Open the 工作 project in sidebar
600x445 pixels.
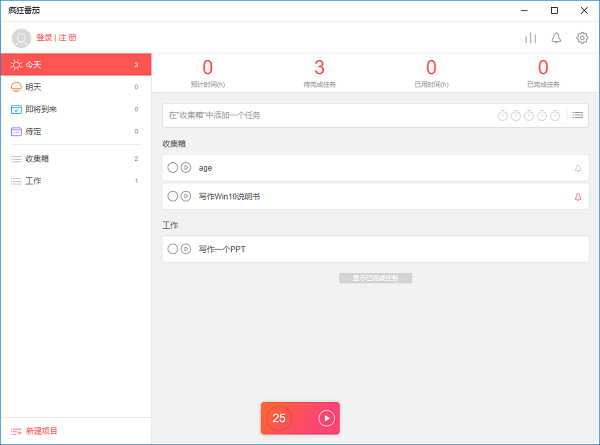tap(76, 181)
